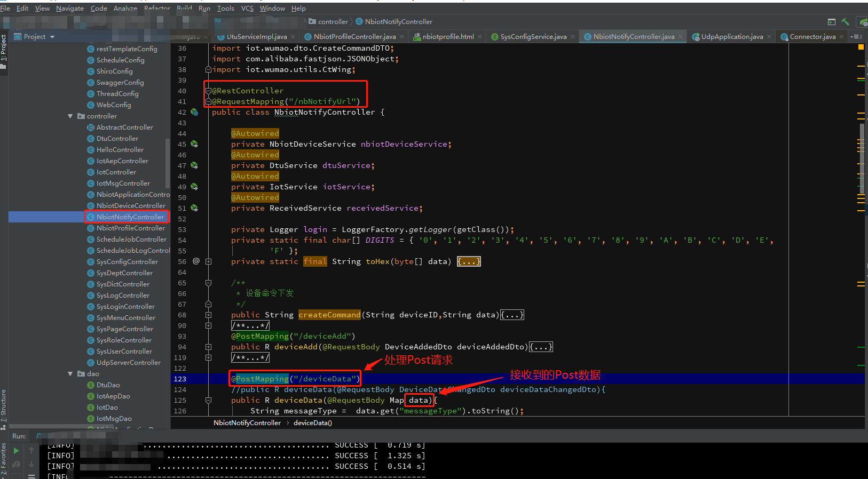Collapse the controller folder in project tree

[70, 116]
